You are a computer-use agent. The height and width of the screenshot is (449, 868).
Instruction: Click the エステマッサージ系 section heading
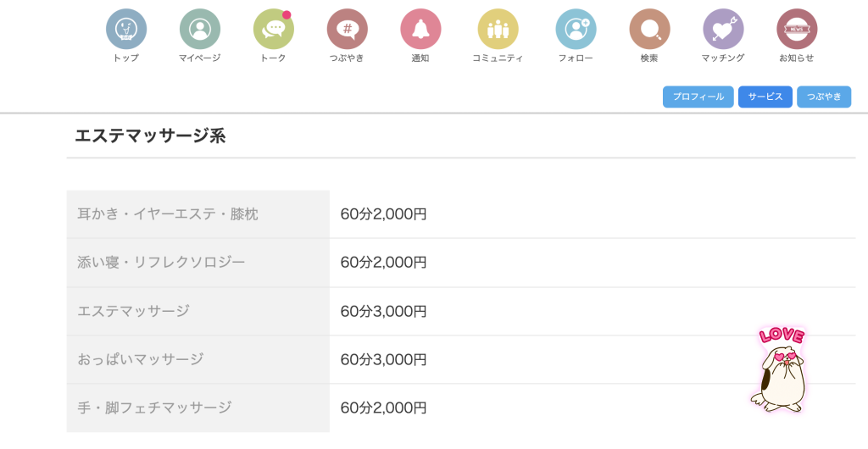[150, 136]
